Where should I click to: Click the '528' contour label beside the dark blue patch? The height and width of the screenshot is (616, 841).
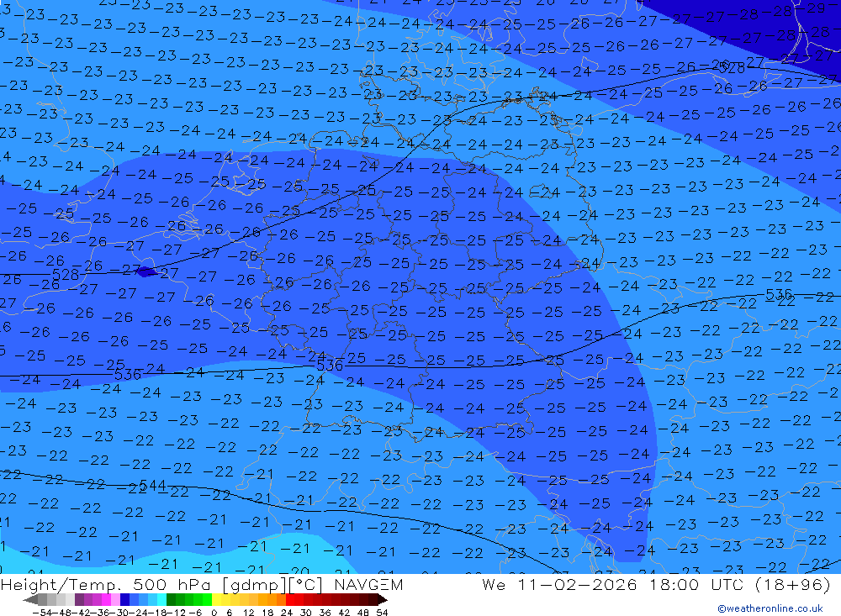point(66,275)
